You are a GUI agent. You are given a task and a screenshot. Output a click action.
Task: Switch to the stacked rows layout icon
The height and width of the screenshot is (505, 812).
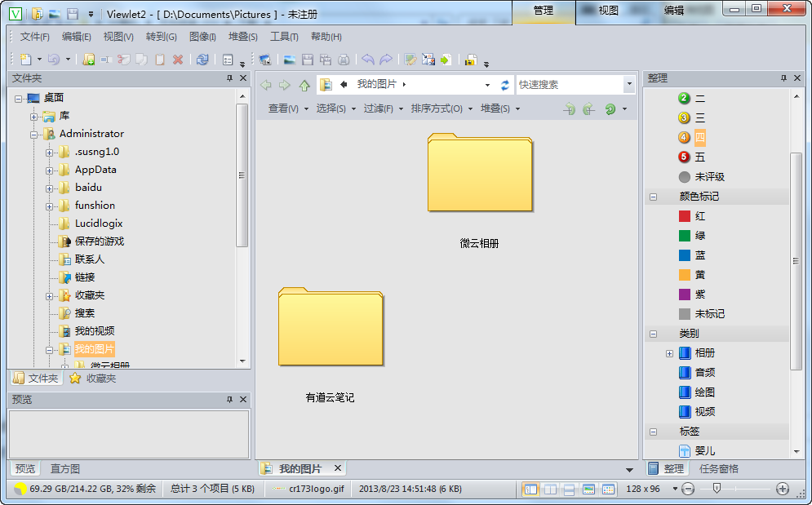569,489
